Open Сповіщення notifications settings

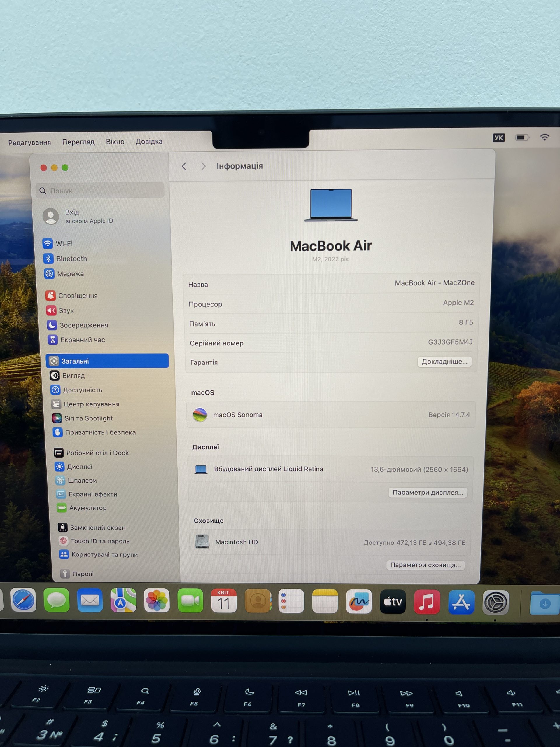(71, 296)
